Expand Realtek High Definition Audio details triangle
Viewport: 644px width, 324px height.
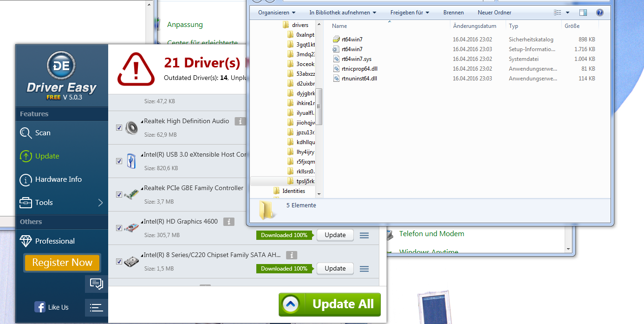142,122
